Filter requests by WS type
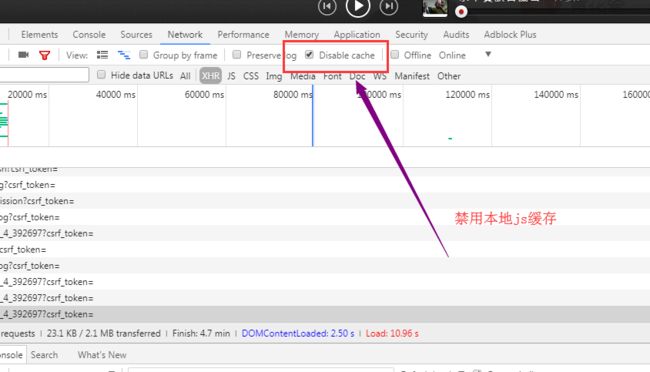This screenshot has width=650, height=372. point(380,76)
